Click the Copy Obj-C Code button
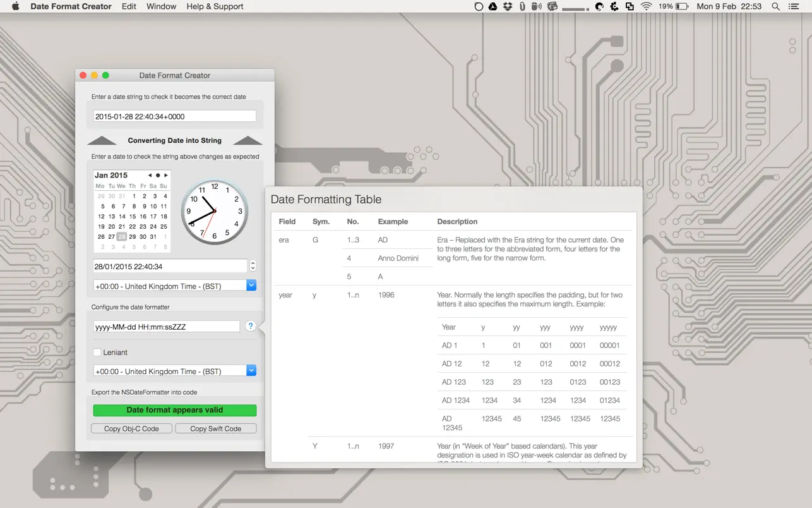Image resolution: width=812 pixels, height=508 pixels. coord(131,428)
